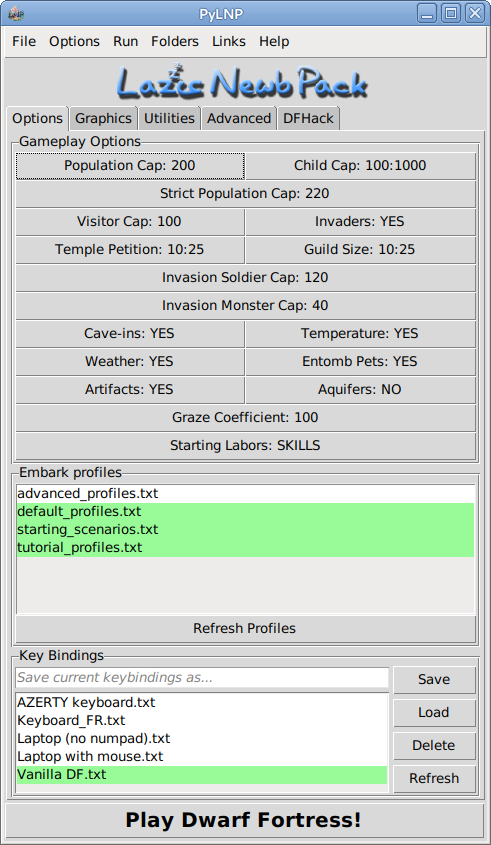Click the Lazy Newb Pack logo banner
491x845 pixels.
click(242, 82)
